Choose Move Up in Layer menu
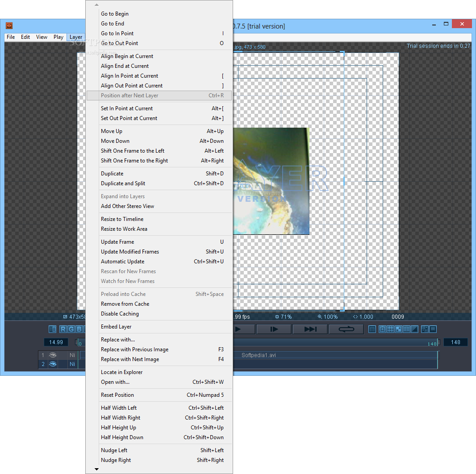Image resolution: width=476 pixels, height=474 pixels. point(159,131)
